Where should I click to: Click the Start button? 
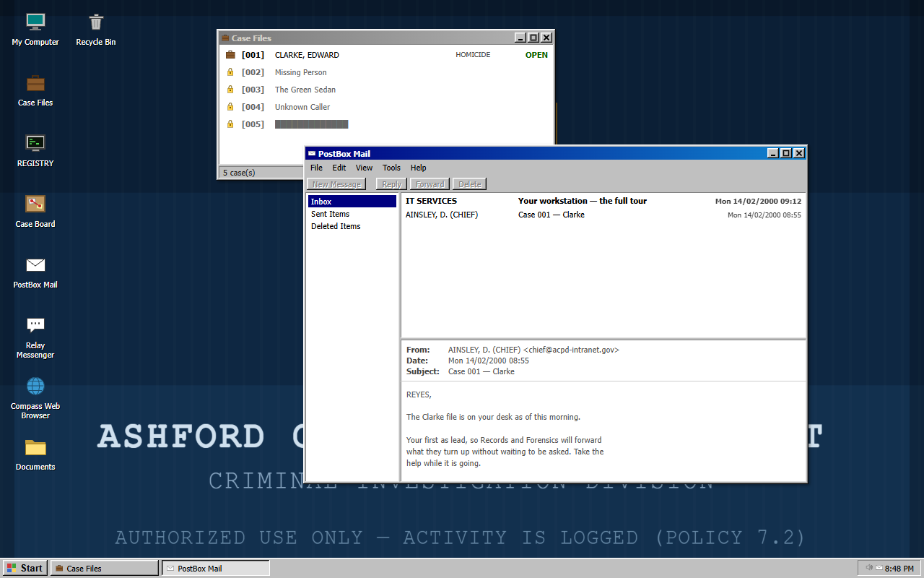pos(25,568)
